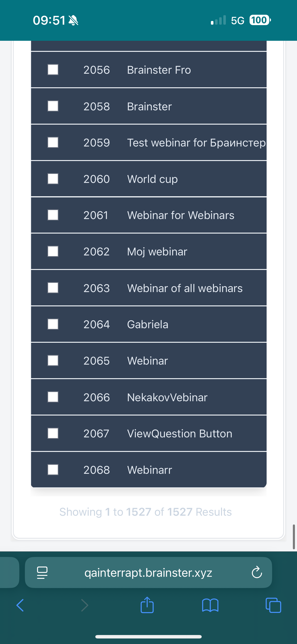
Task: Tap Safari forward arrow
Action: coord(85,605)
